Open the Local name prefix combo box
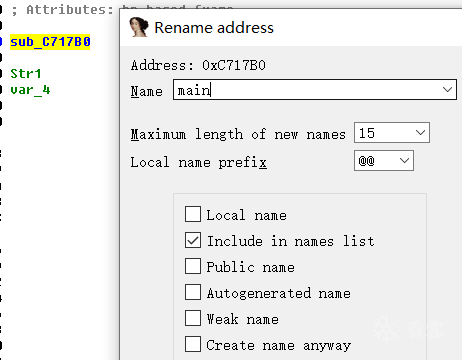The image size is (462, 360). (x=404, y=160)
